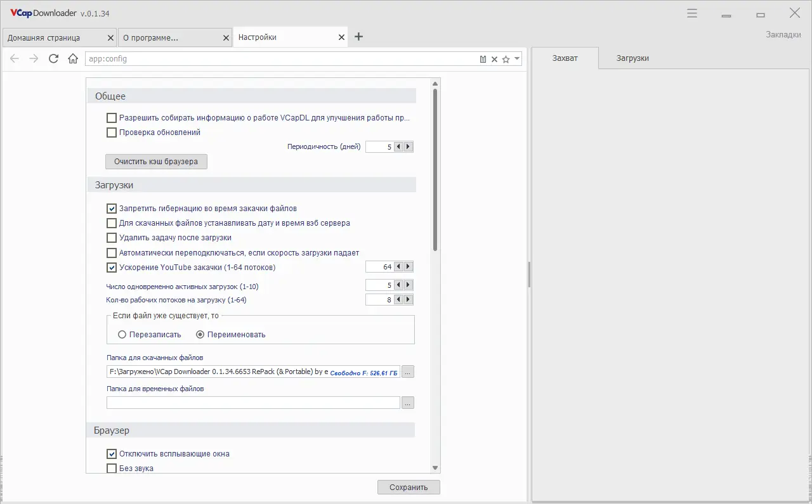The width and height of the screenshot is (812, 504).
Task: Click the worker threads value field showing 8
Action: pos(380,300)
